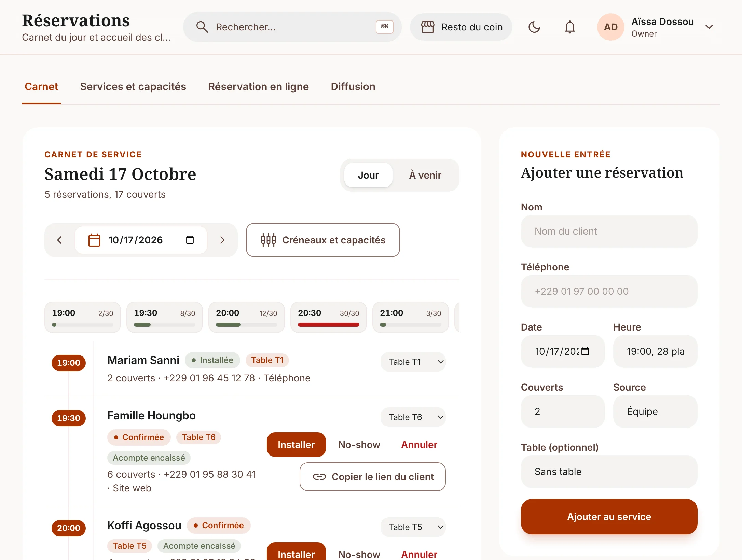The height and width of the screenshot is (560, 742).
Task: Open calendar picker in new reservation Date
Action: tap(585, 351)
